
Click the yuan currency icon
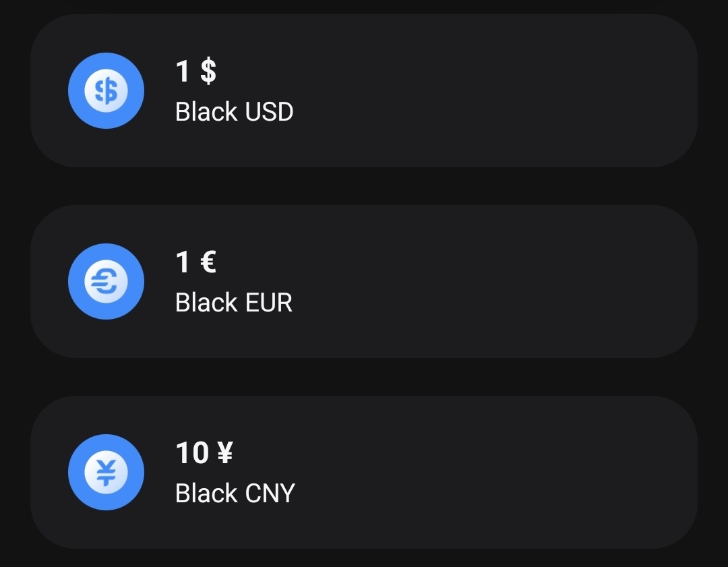pyautogui.click(x=106, y=472)
